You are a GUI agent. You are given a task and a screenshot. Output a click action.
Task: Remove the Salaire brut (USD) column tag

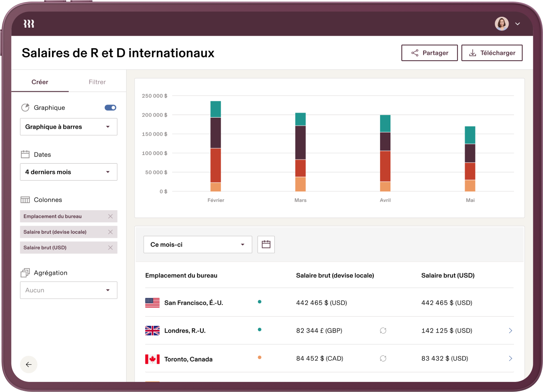point(111,248)
